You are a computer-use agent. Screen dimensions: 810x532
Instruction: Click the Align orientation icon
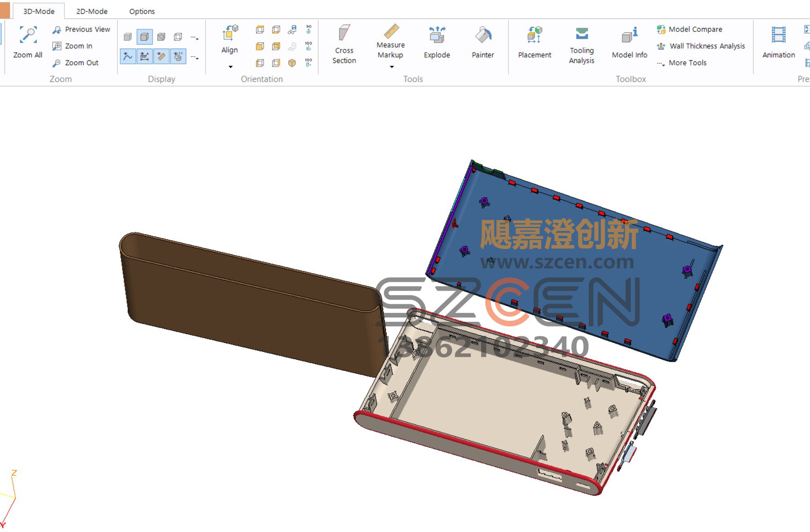(230, 34)
